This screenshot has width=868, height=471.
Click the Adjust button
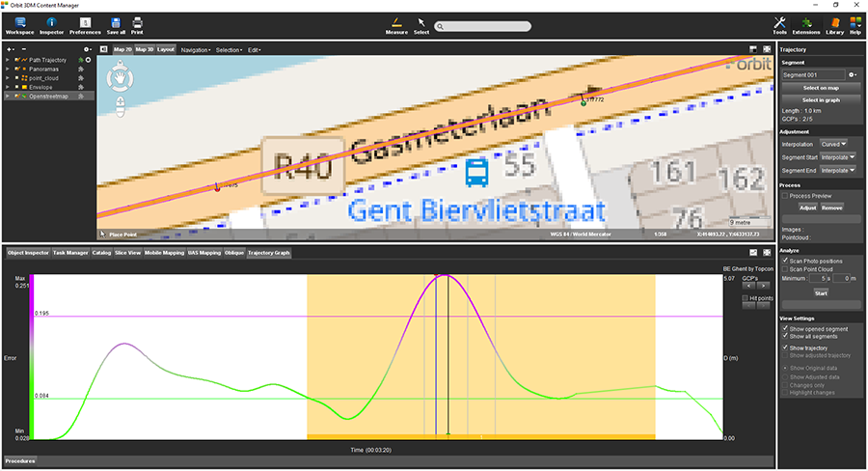click(807, 208)
